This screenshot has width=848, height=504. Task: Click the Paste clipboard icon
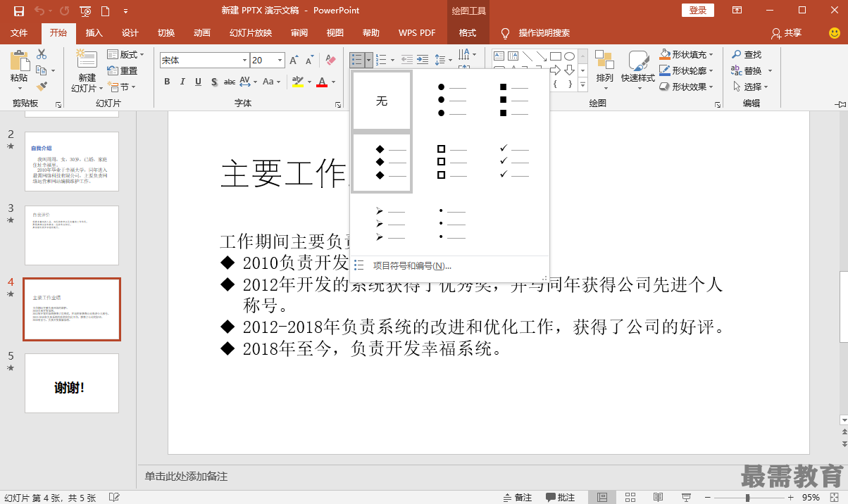[x=19, y=61]
